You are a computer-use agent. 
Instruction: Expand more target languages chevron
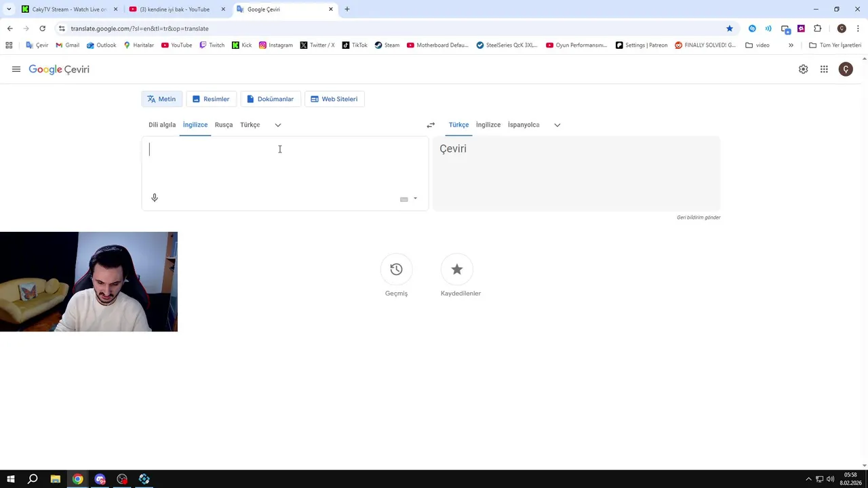pos(557,125)
